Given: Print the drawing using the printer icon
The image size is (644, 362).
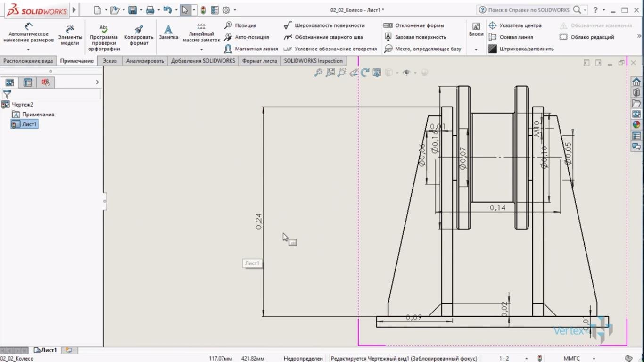Looking at the screenshot, I should [150, 10].
